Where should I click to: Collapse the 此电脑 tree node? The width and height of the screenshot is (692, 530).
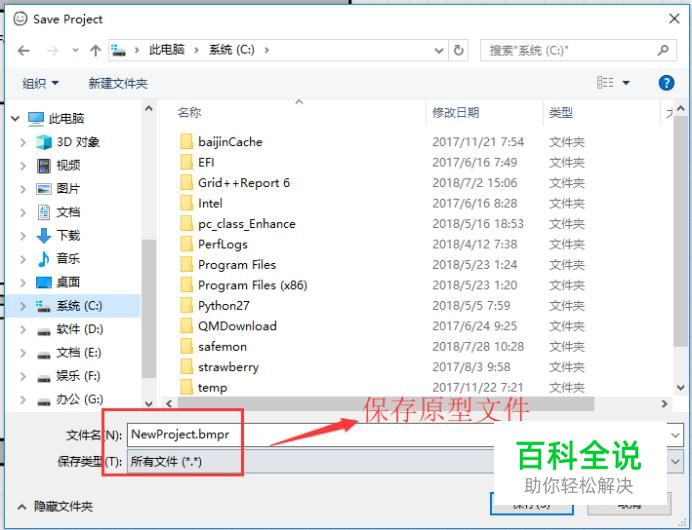tap(15, 118)
